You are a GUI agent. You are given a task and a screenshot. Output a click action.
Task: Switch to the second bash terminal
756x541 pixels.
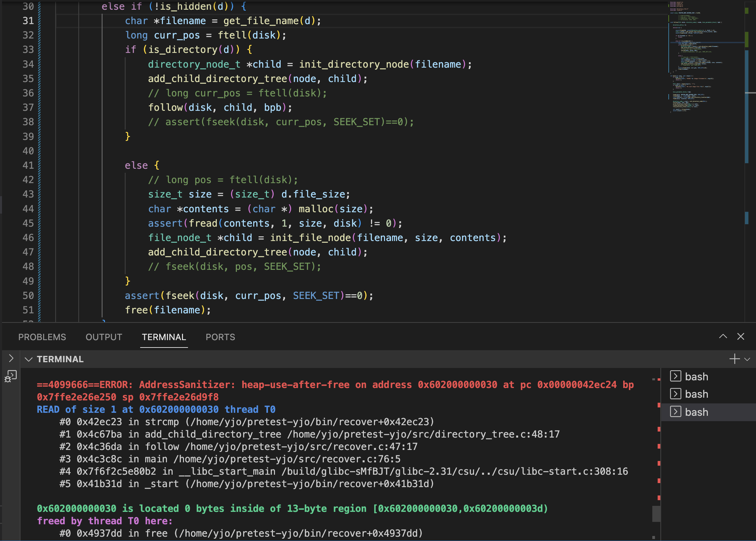pyautogui.click(x=696, y=394)
